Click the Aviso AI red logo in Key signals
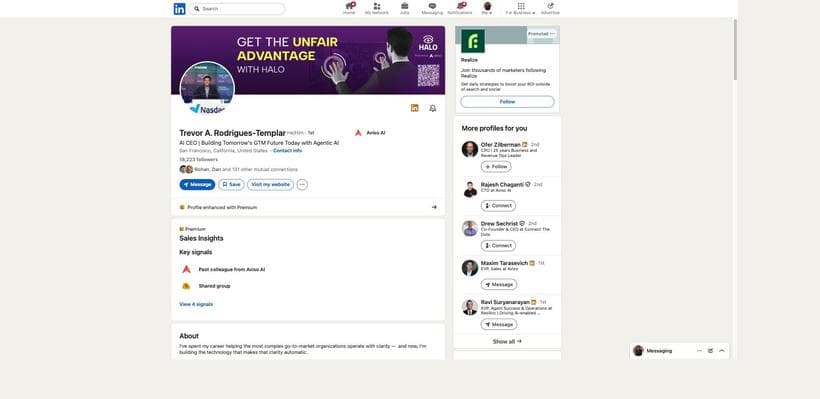The width and height of the screenshot is (820, 399). point(186,269)
